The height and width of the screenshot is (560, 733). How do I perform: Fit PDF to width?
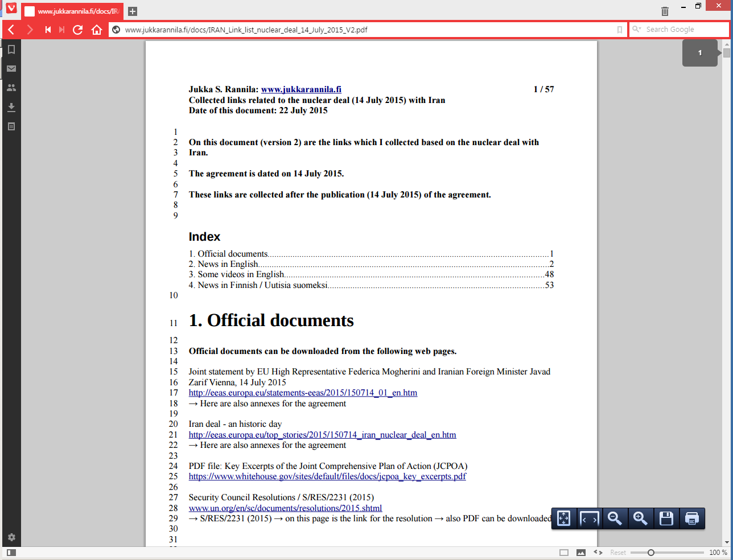[589, 518]
